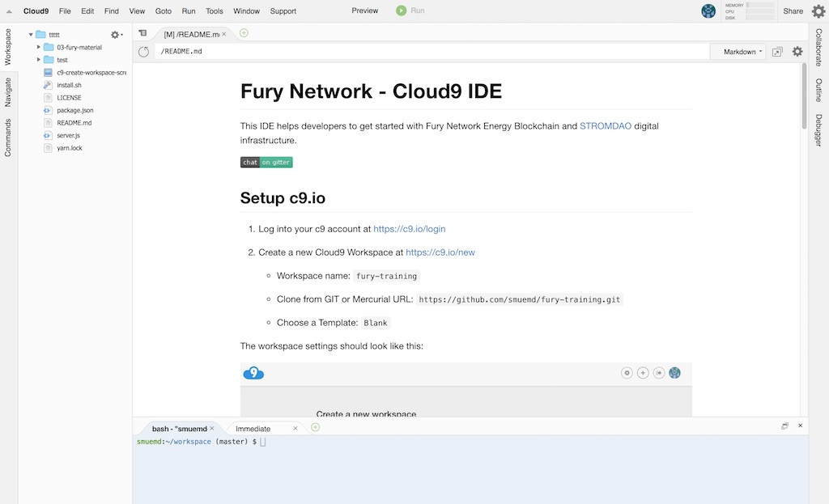Screen dimensions: 829x504
Task: Close the bash terminal tab
Action: click(212, 429)
